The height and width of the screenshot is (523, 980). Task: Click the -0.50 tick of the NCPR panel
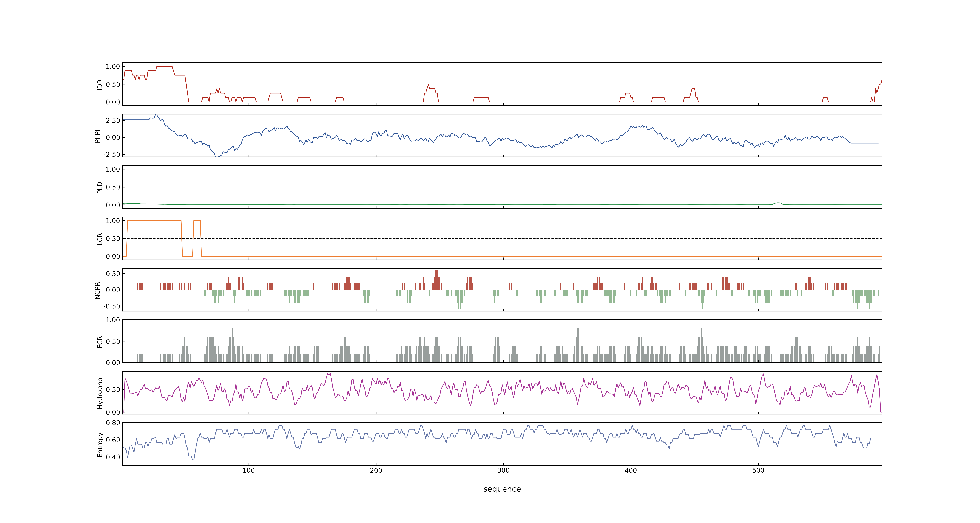pyautogui.click(x=111, y=306)
